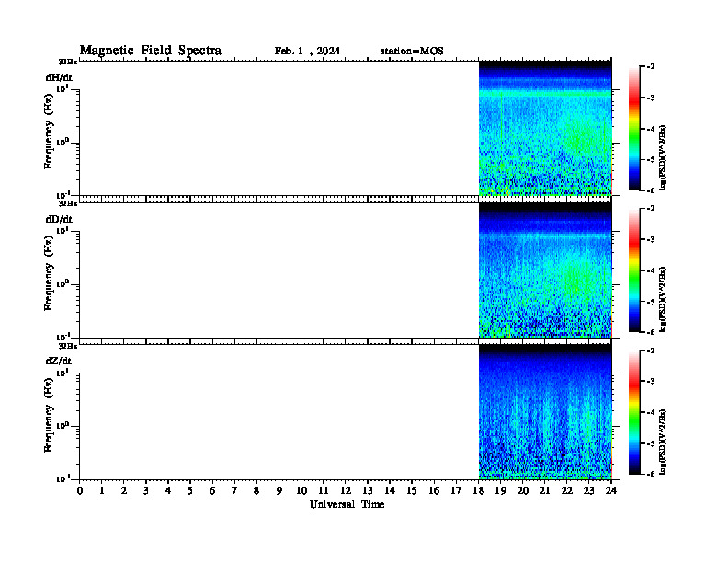The width and height of the screenshot is (728, 563).
Task: Click the dD/dt panel color scale bar
Action: pos(634,270)
